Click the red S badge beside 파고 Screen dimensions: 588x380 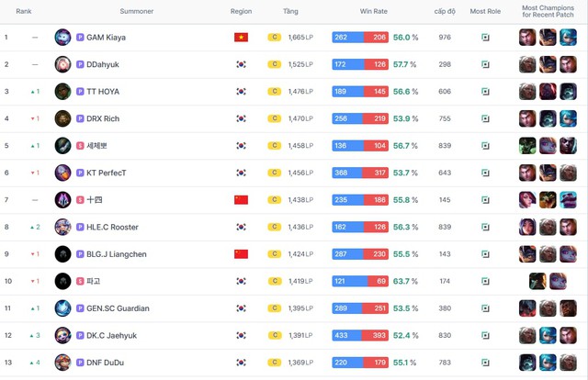pyautogui.click(x=80, y=281)
